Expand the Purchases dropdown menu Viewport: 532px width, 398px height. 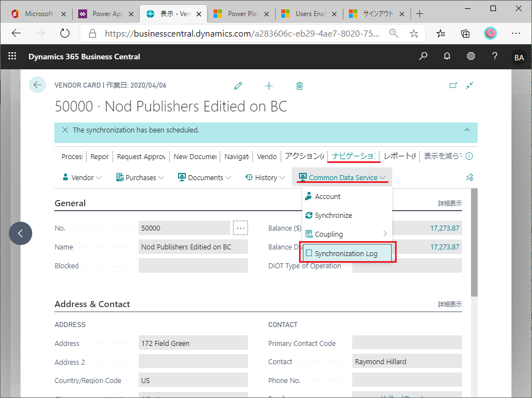140,177
